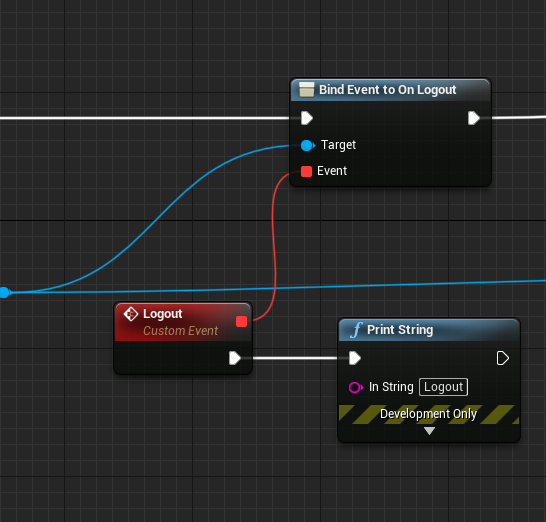The image size is (546, 522).
Task: Click the Logout custom event's red delegate output pin
Action: point(241,321)
